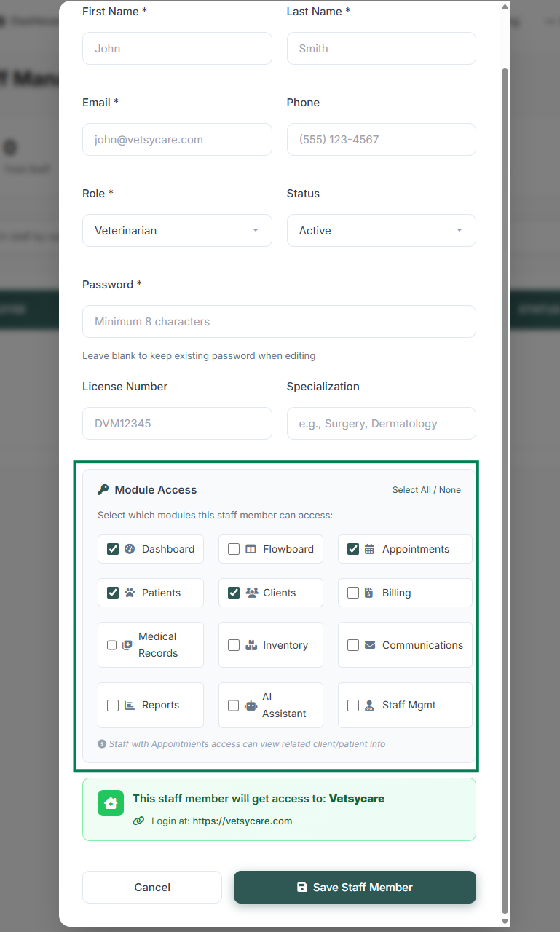The width and height of the screenshot is (560, 932).
Task: Cancel the staff member form
Action: click(152, 887)
